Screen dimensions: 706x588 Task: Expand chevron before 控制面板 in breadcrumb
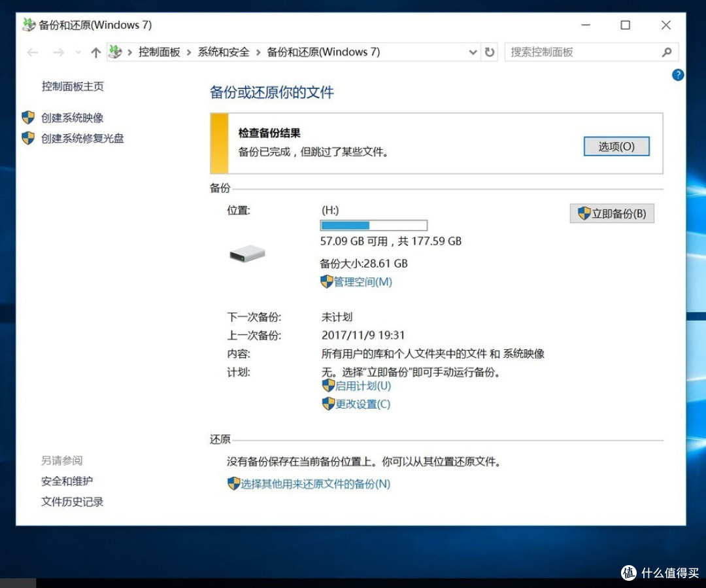[x=129, y=53]
